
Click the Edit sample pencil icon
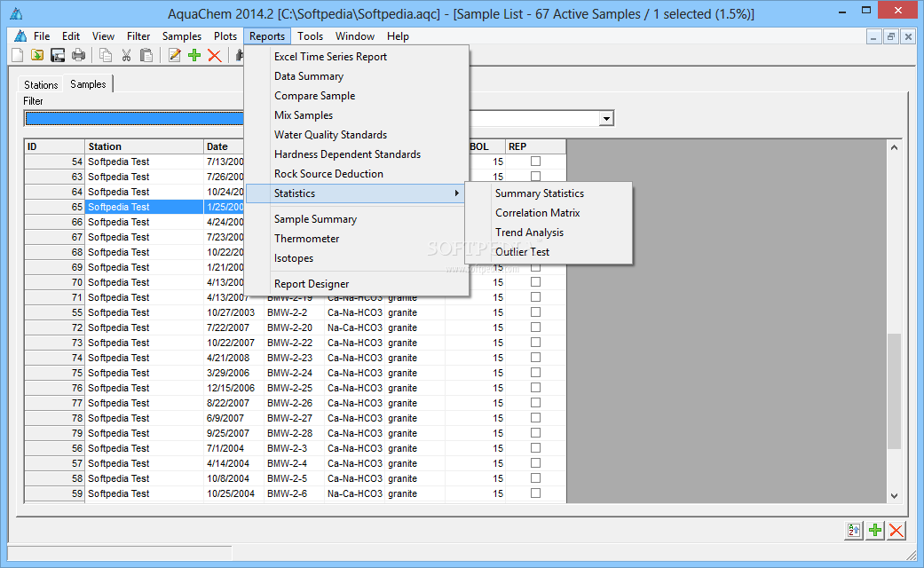point(175,55)
